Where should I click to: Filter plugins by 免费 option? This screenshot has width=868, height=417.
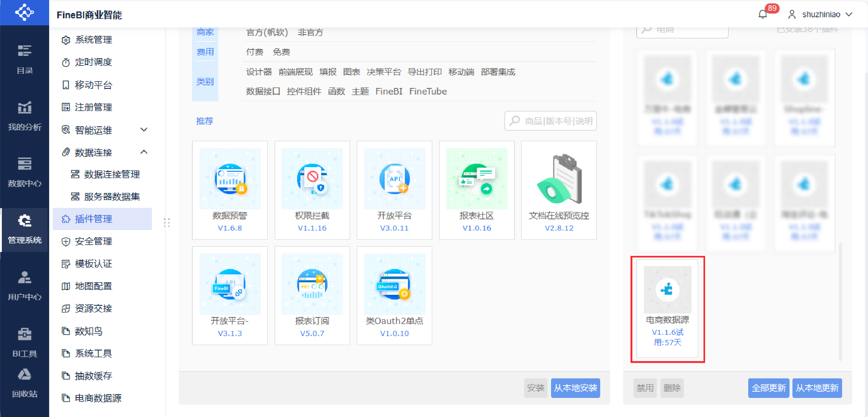point(281,52)
